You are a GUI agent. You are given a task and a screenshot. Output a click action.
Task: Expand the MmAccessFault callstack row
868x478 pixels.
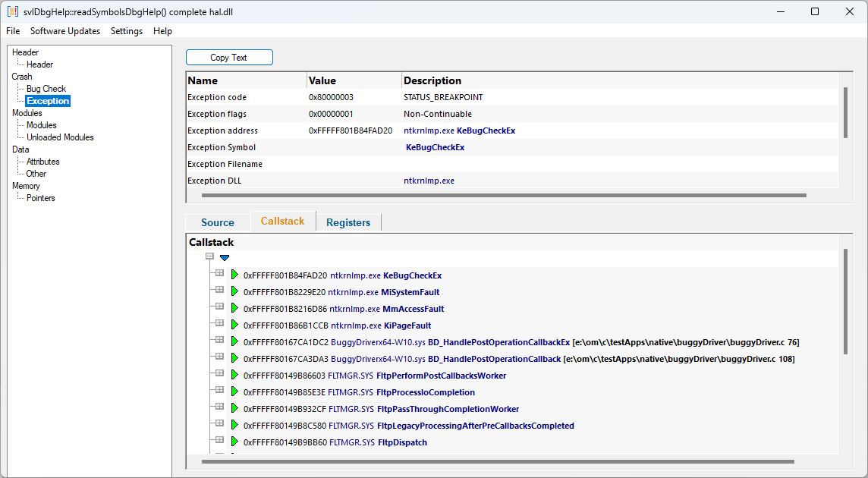[219, 307]
